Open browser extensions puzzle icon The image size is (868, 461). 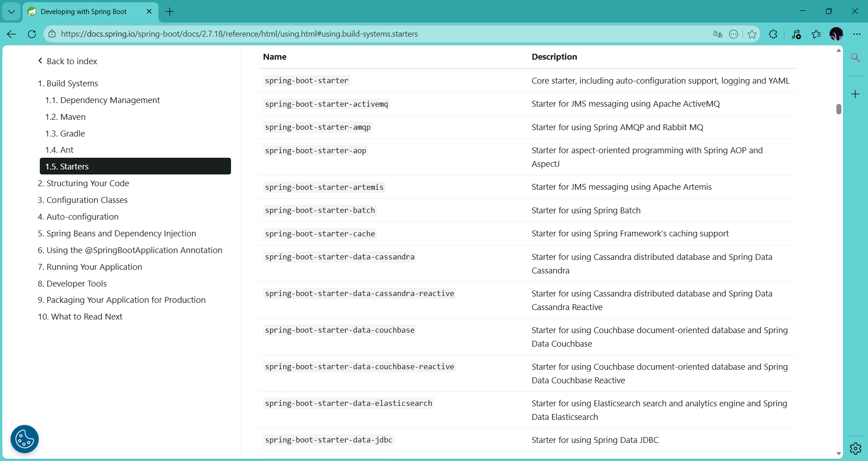773,34
